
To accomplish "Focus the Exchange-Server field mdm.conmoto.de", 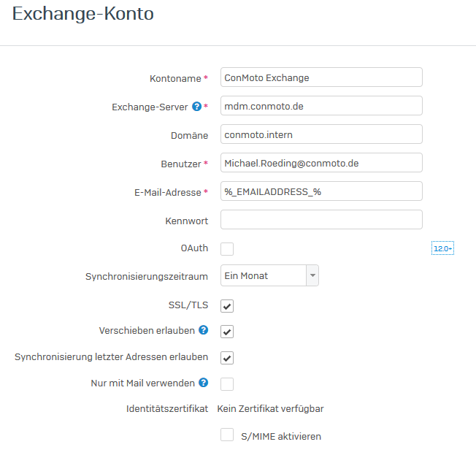I will coord(321,106).
